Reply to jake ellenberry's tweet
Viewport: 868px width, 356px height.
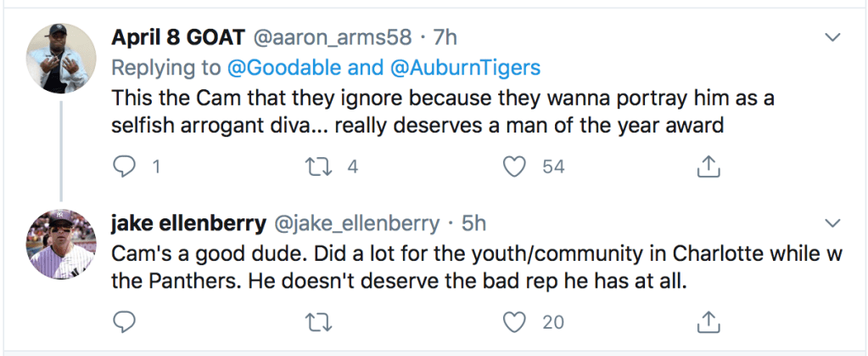125,321
